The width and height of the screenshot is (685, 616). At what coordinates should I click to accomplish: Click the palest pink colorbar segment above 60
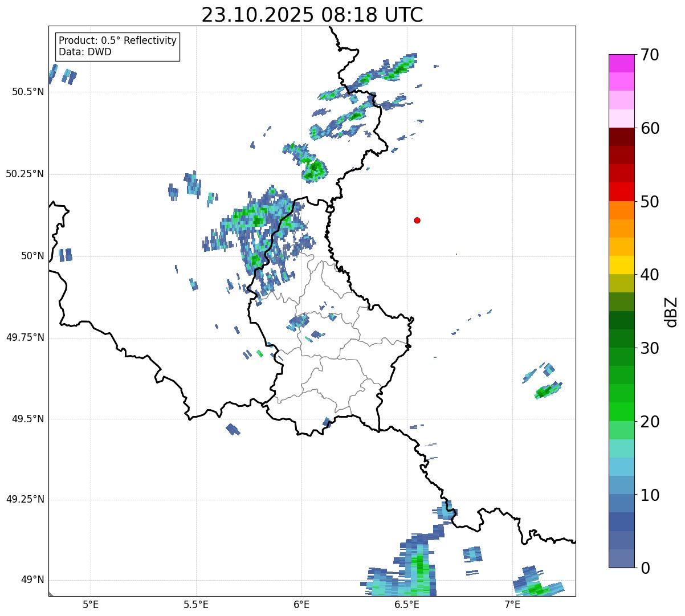pos(621,119)
